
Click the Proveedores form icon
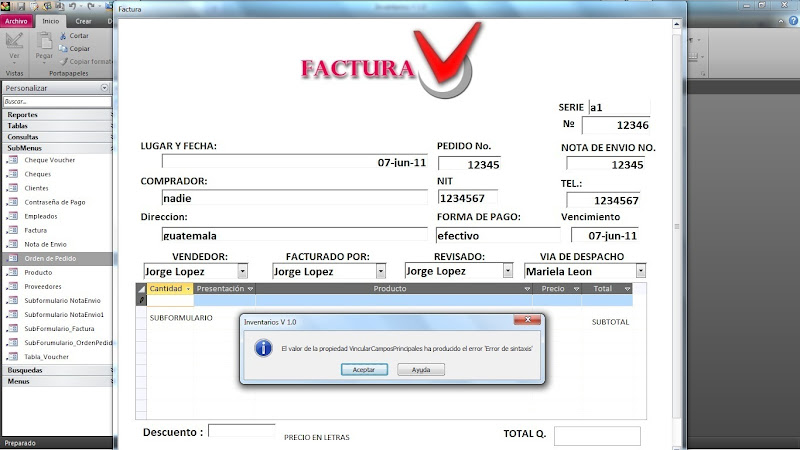(x=13, y=286)
